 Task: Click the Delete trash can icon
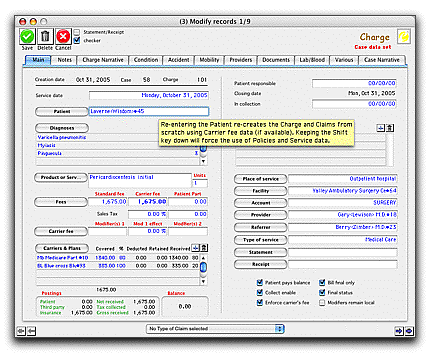pyautogui.click(x=45, y=36)
